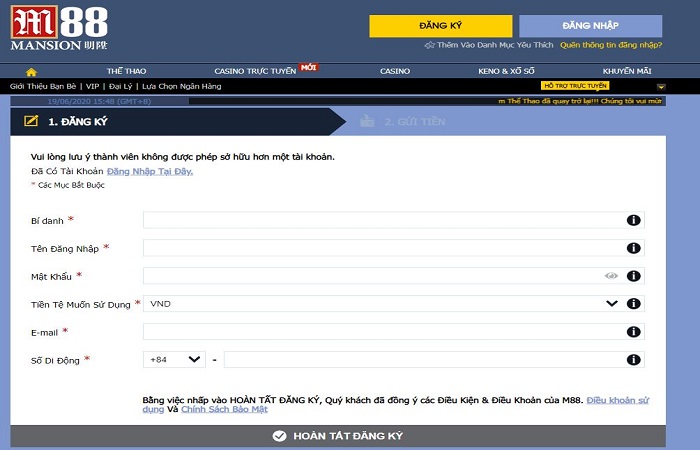The width and height of the screenshot is (700, 450).
Task: Open the +84 country code dropdown
Action: pyautogui.click(x=175, y=360)
